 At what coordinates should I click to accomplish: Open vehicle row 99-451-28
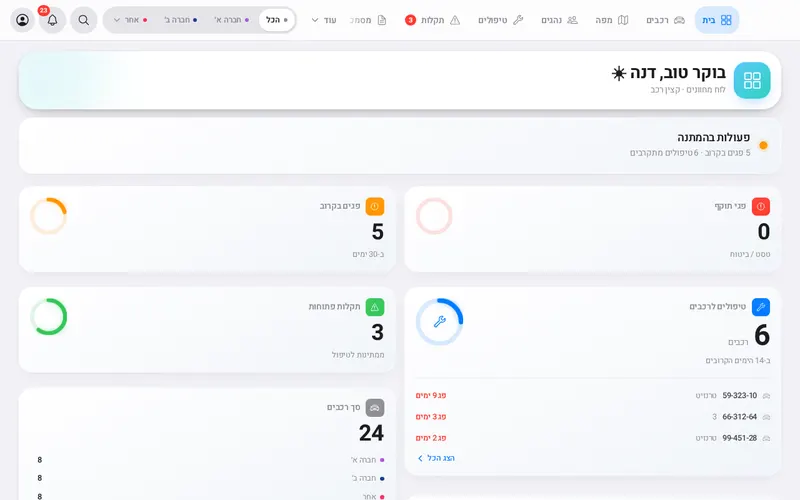(592, 438)
